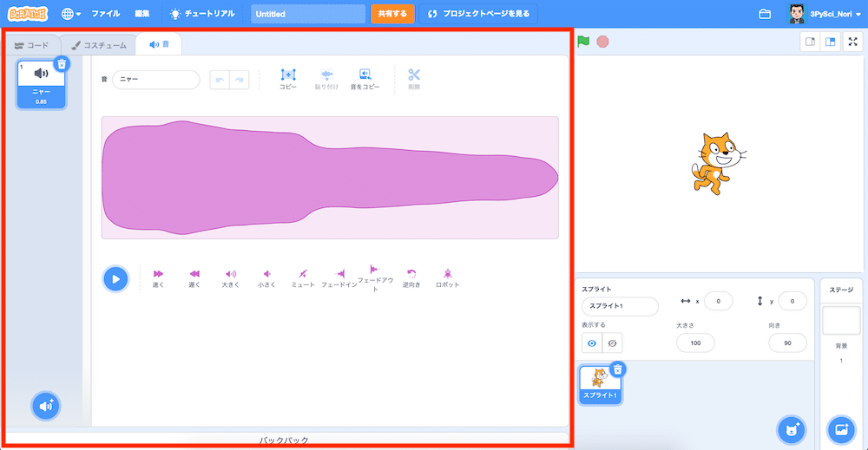Click the green flag to start
The image size is (868, 450).
coord(583,42)
